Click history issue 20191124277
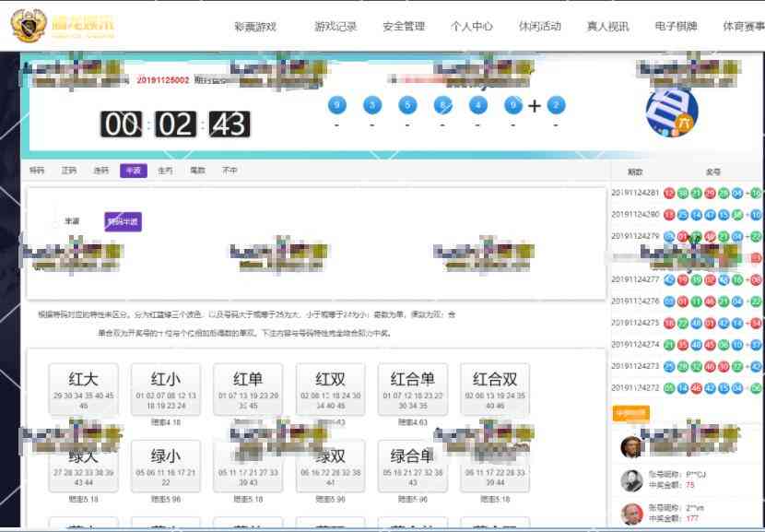 (x=635, y=279)
